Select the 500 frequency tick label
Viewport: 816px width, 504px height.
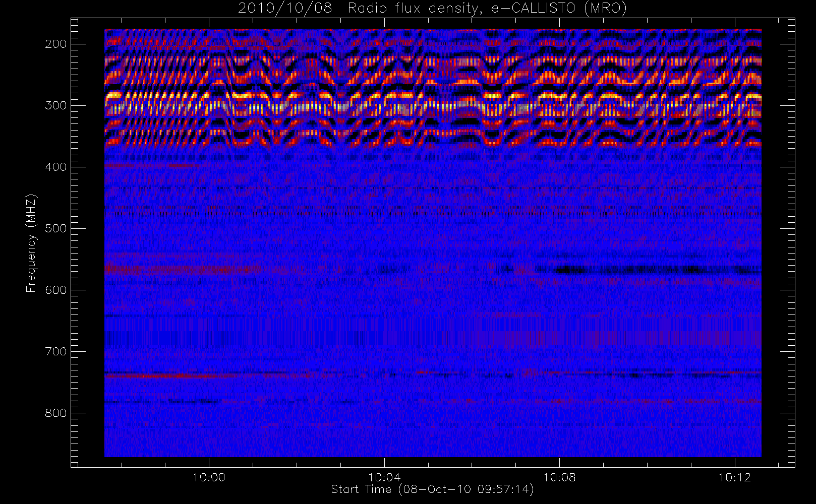[x=56, y=228]
